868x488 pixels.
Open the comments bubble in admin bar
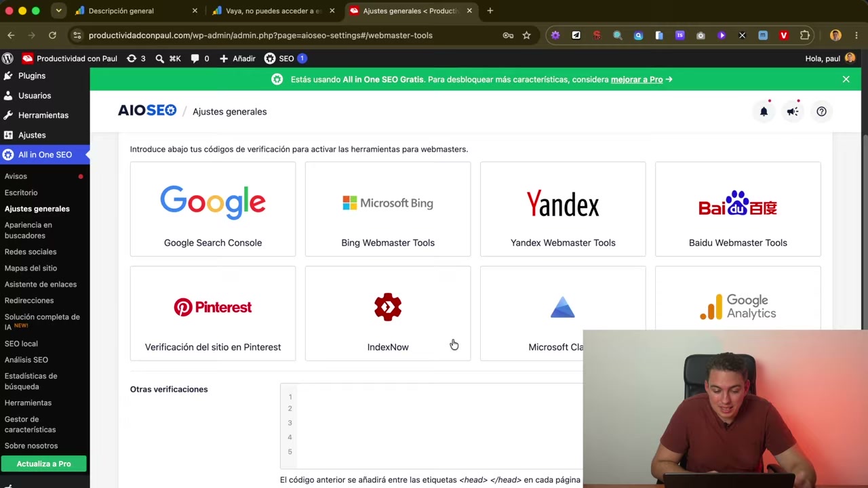point(200,58)
